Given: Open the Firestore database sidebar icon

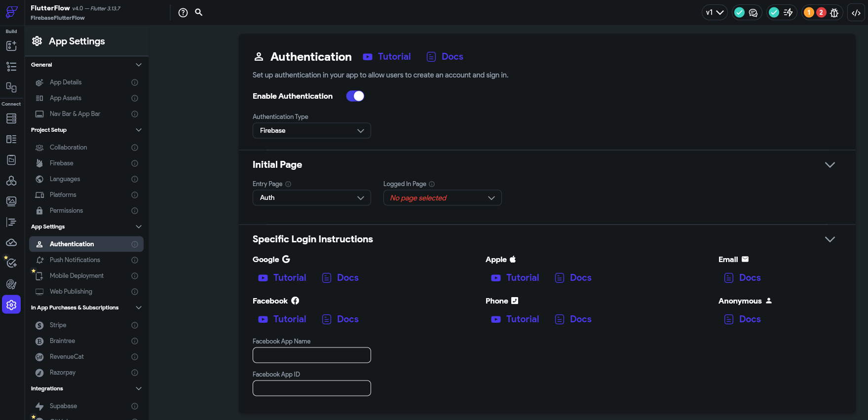Looking at the screenshot, I should click(11, 118).
